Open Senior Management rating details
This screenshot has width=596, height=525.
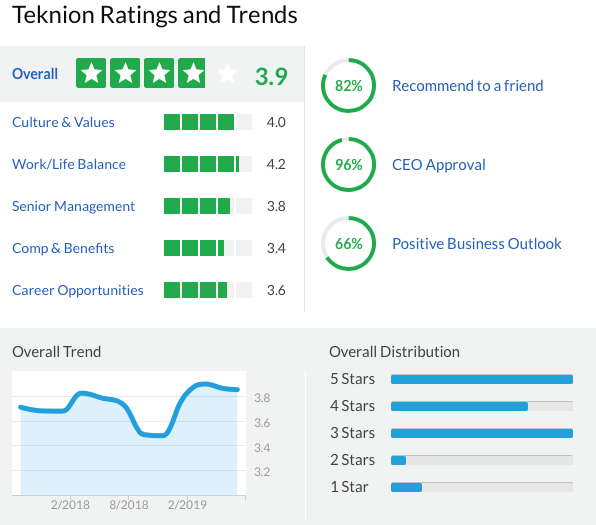[73, 206]
